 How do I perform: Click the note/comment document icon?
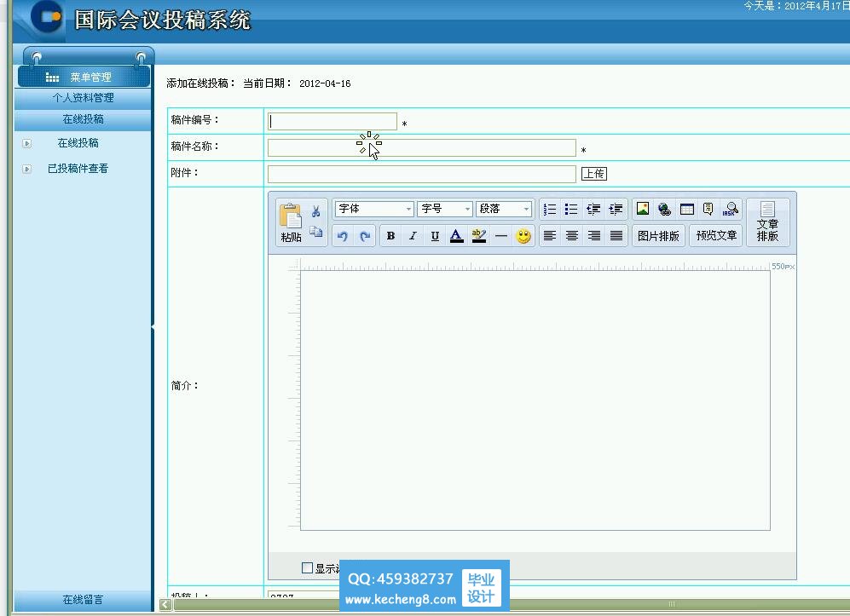(708, 209)
